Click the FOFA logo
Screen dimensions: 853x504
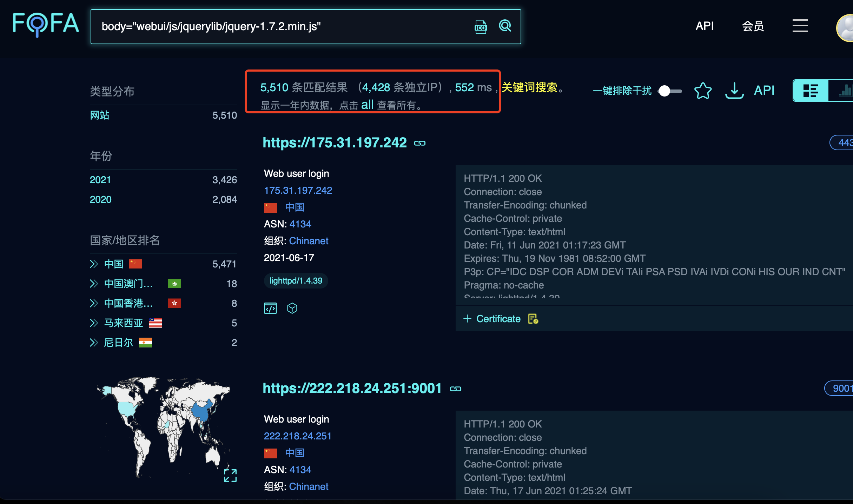point(46,25)
